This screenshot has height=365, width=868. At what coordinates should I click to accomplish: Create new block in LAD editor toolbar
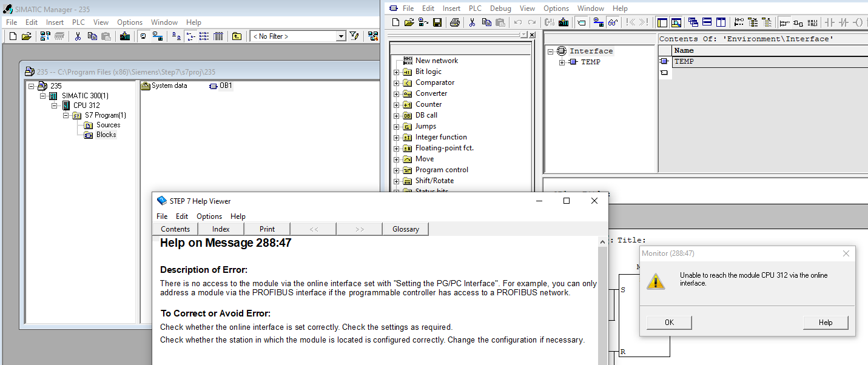click(x=396, y=22)
